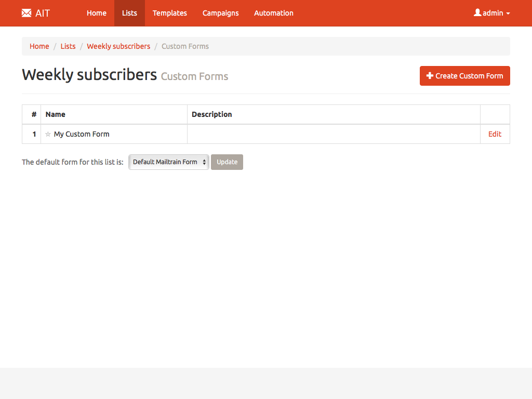Switch to the Templates navigation item

[169, 13]
